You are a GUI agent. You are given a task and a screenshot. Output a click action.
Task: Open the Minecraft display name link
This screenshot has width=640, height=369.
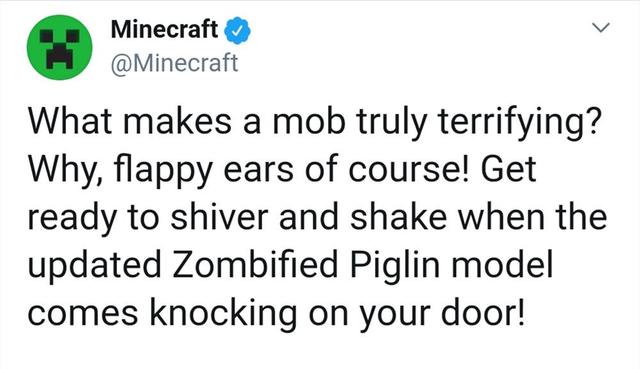[164, 29]
